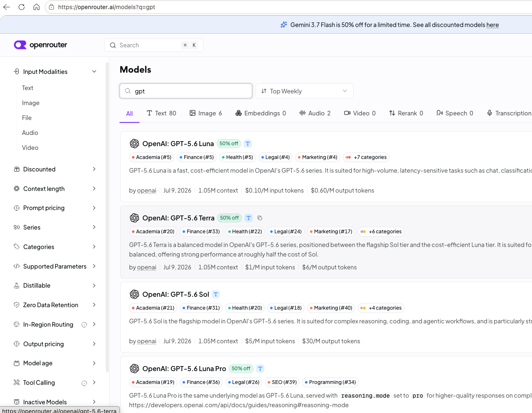Open the Embeddings 0 tab

point(261,113)
